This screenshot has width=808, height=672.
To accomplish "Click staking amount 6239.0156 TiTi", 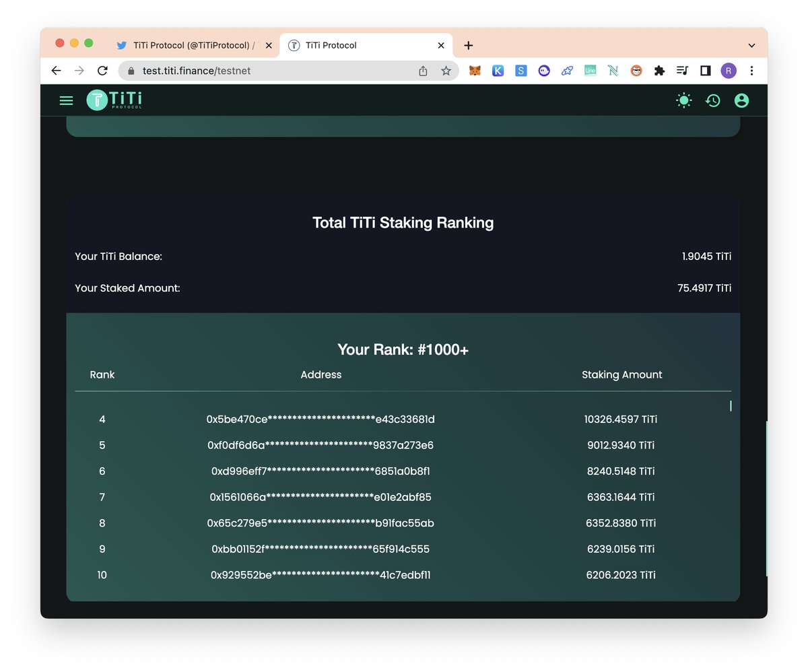I will 621,549.
